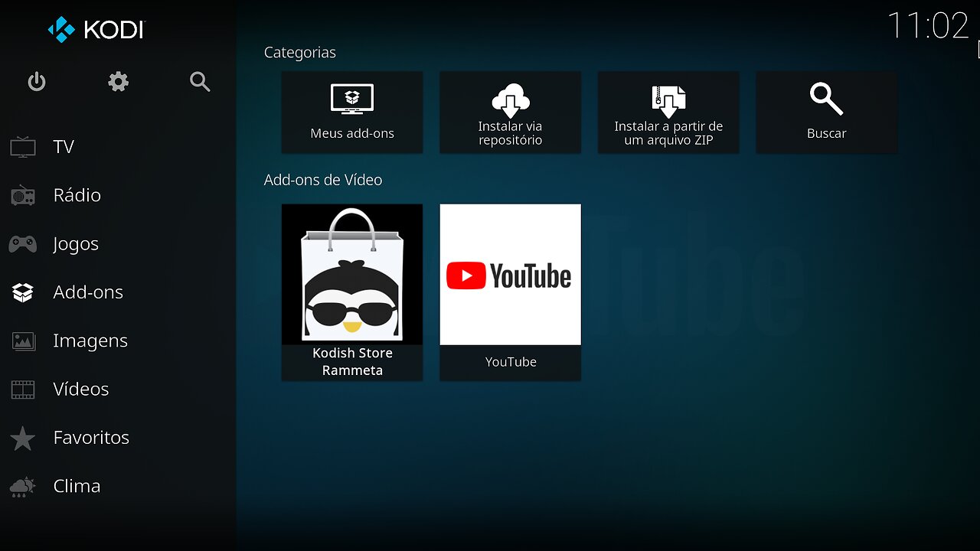Screen dimensions: 980x551
Task: Open settings via the gear icon
Action: (x=118, y=82)
